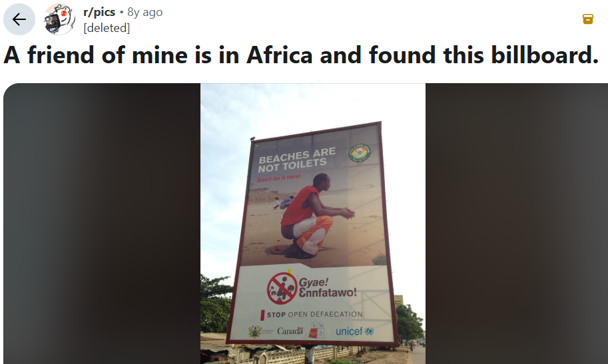608x364 pixels.
Task: Click the back arrow button
Action: point(19,19)
